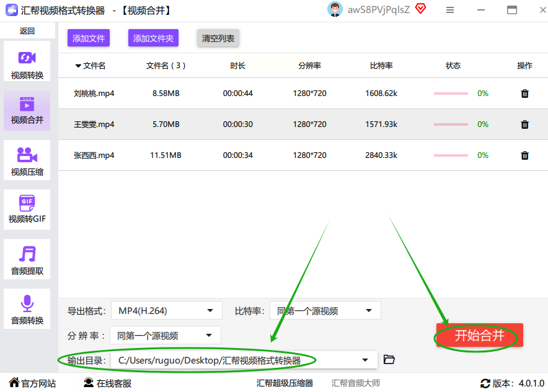This screenshot has width=548, height=392.
Task: Click the 操作 column header
Action: pos(524,66)
